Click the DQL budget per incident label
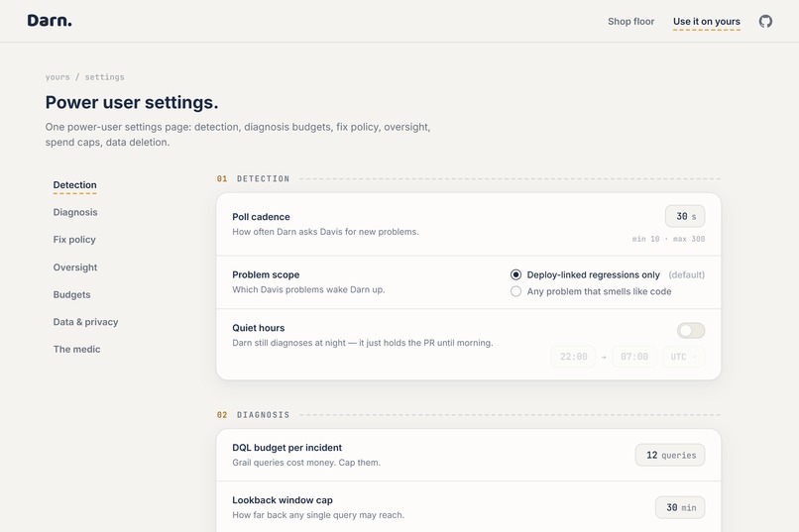The image size is (799, 532). pyautogui.click(x=286, y=448)
